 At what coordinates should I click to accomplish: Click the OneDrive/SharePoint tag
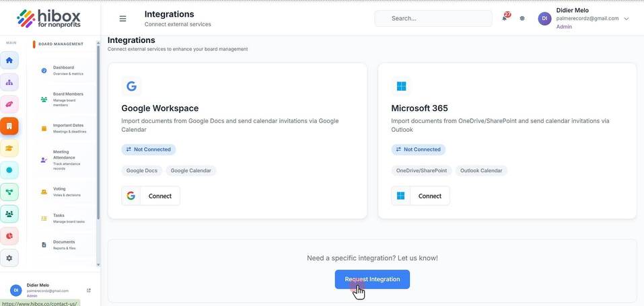pos(421,170)
